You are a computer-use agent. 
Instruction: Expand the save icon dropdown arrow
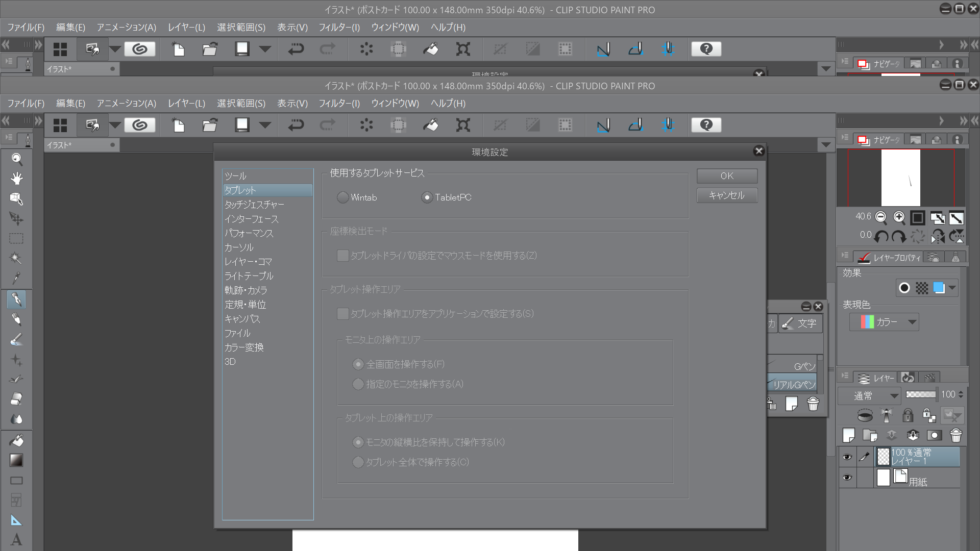265,125
